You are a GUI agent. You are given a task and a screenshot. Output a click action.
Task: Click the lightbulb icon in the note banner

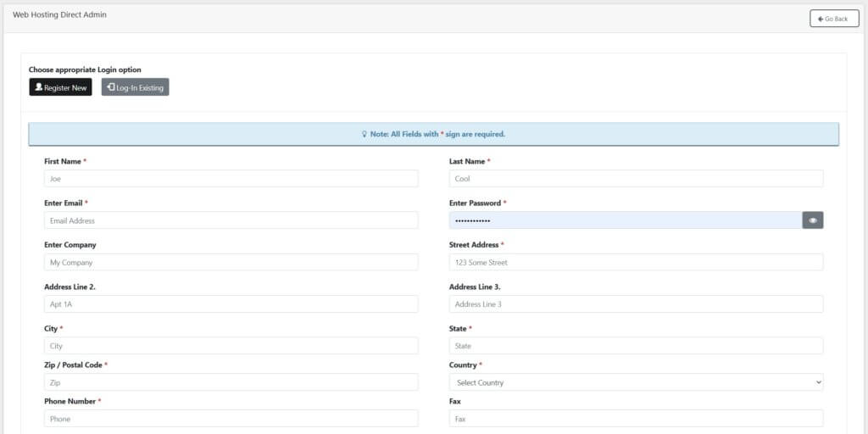(x=364, y=134)
